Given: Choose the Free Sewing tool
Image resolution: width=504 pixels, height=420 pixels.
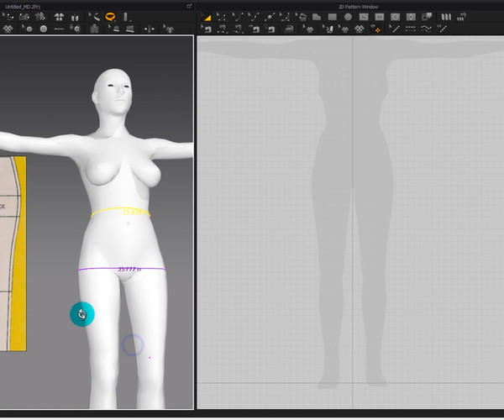Looking at the screenshot, I should pos(238,29).
